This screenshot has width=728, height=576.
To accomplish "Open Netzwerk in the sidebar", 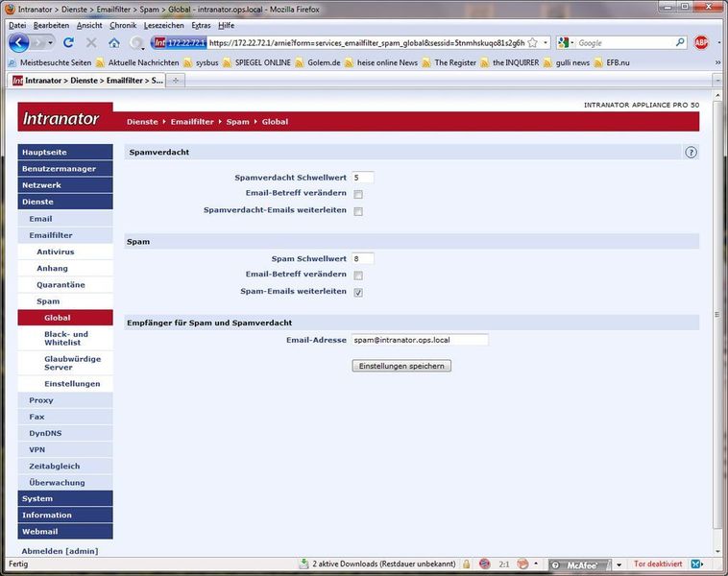I will (x=65, y=185).
